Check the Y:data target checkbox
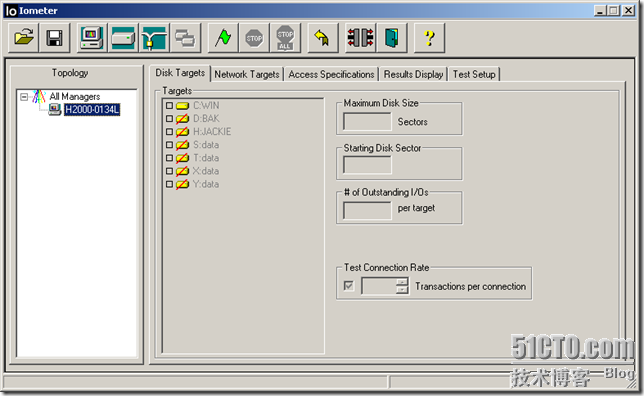This screenshot has height=396, width=644. pos(169,184)
